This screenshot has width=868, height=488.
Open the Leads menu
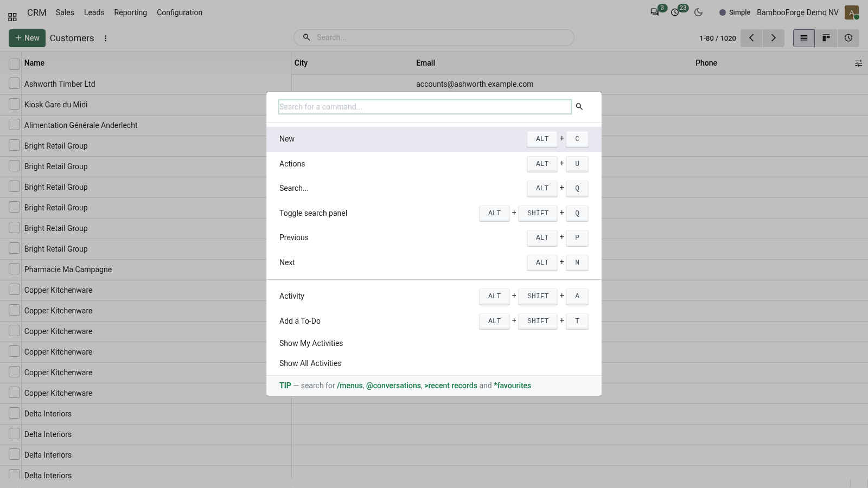[94, 12]
